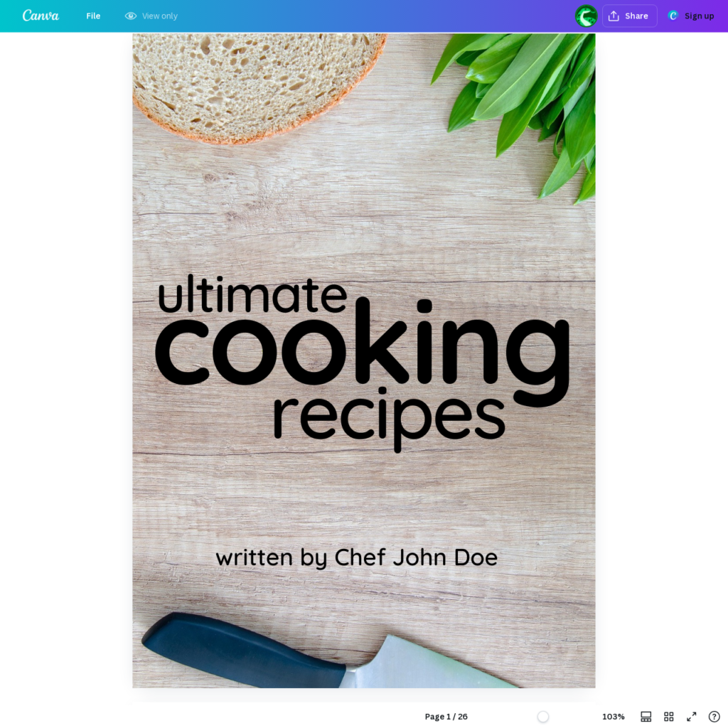
Task: Click the "recipes" text on the cover
Action: pos(389,419)
